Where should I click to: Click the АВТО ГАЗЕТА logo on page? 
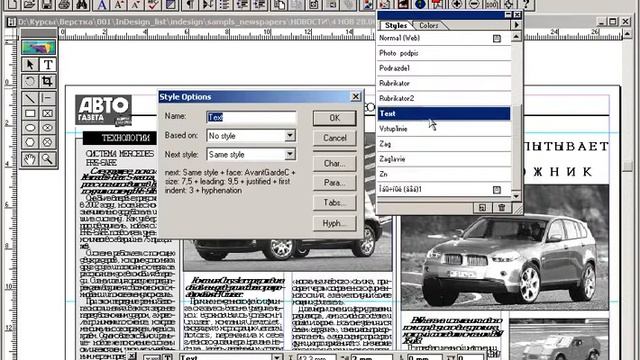point(104,110)
